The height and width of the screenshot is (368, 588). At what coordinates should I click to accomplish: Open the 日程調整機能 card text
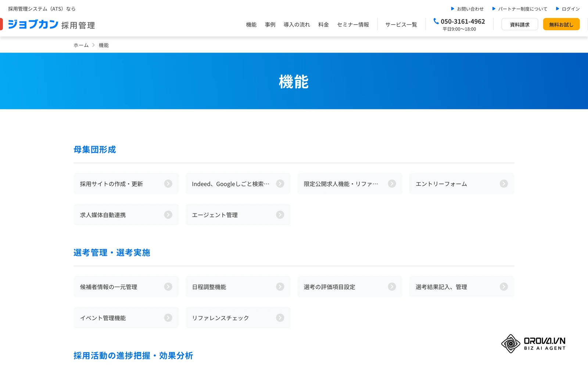click(209, 287)
